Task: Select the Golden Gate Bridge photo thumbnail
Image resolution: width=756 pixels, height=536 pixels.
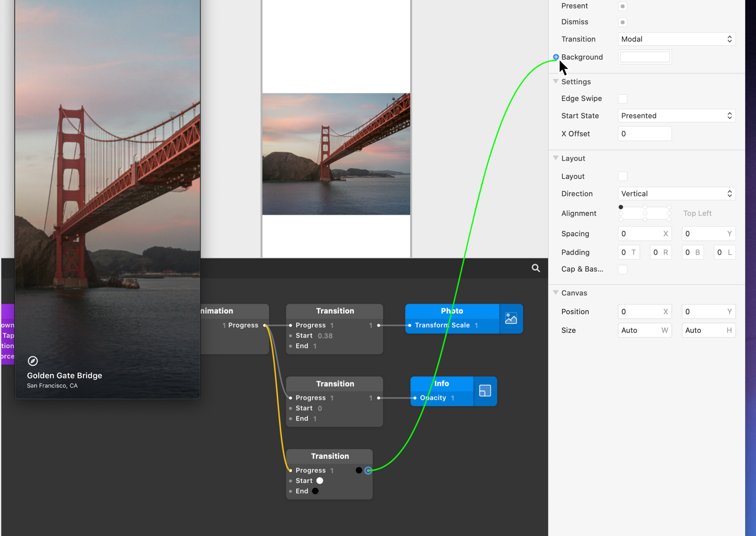Action: pyautogui.click(x=336, y=154)
